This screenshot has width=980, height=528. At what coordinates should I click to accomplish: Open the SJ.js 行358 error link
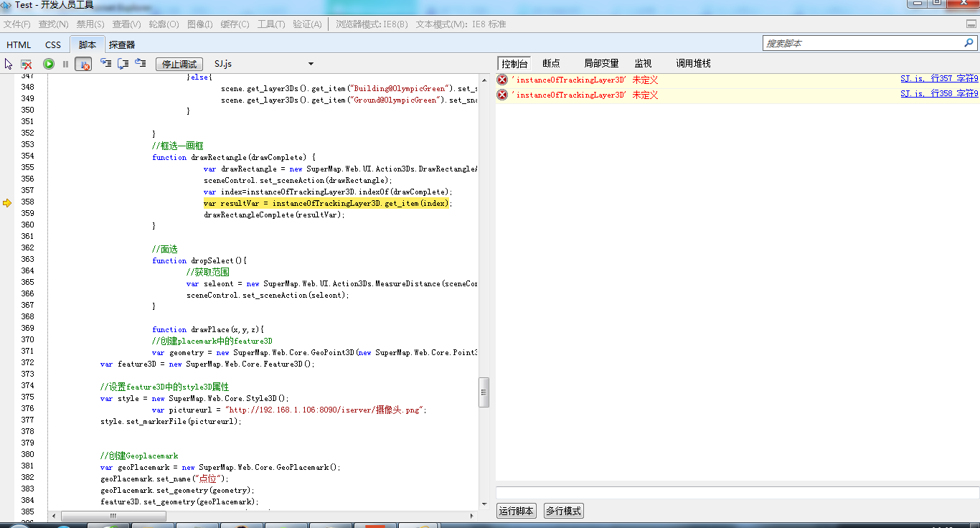(939, 94)
